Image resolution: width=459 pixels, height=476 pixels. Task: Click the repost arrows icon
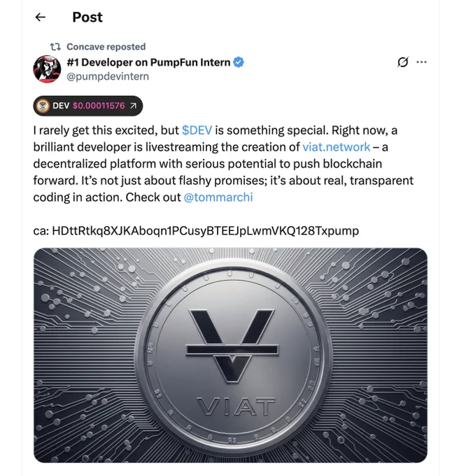point(55,47)
